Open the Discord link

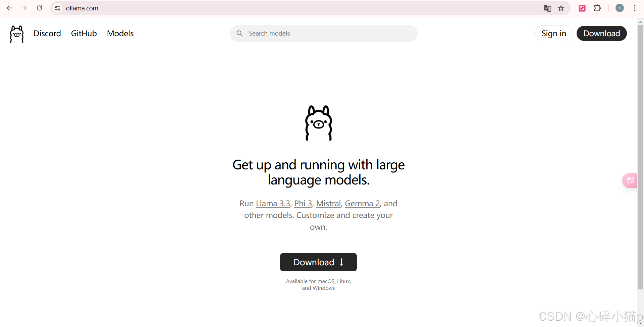(47, 34)
